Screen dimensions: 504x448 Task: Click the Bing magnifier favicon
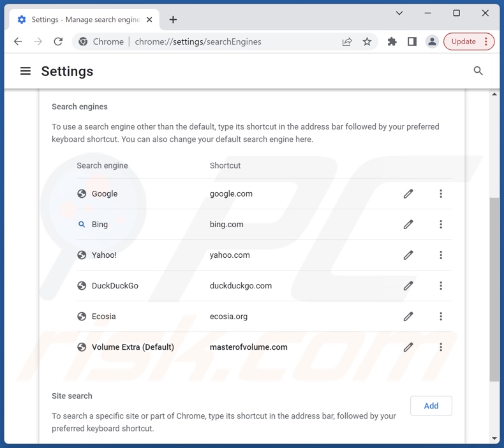click(x=82, y=224)
